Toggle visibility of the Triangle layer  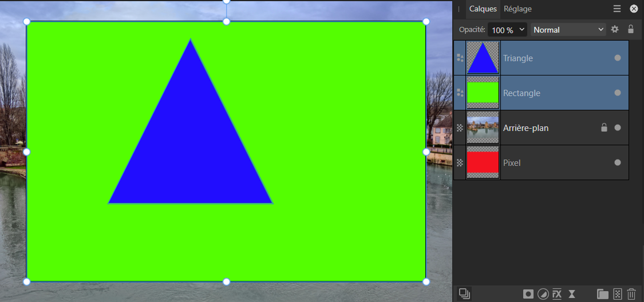(617, 58)
